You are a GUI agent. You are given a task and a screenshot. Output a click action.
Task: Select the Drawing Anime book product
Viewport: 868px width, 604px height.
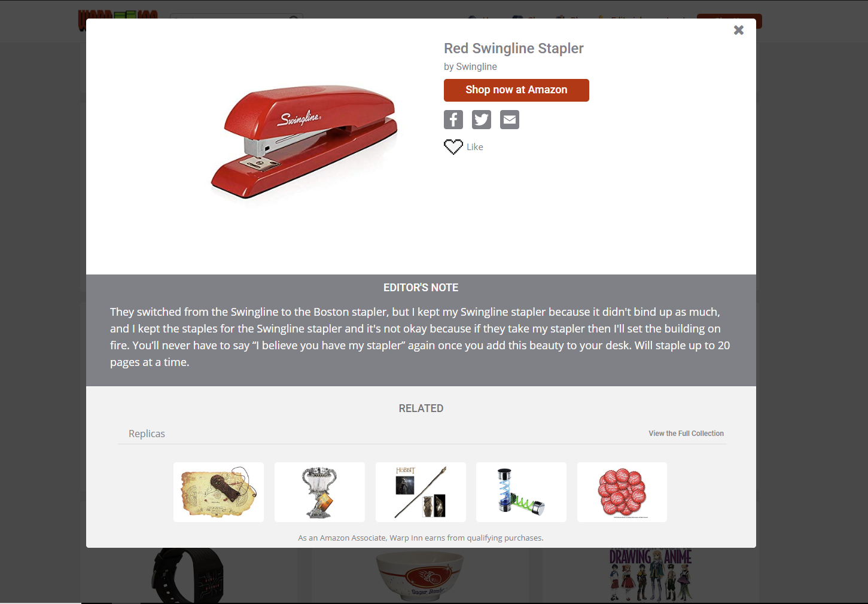click(650, 575)
